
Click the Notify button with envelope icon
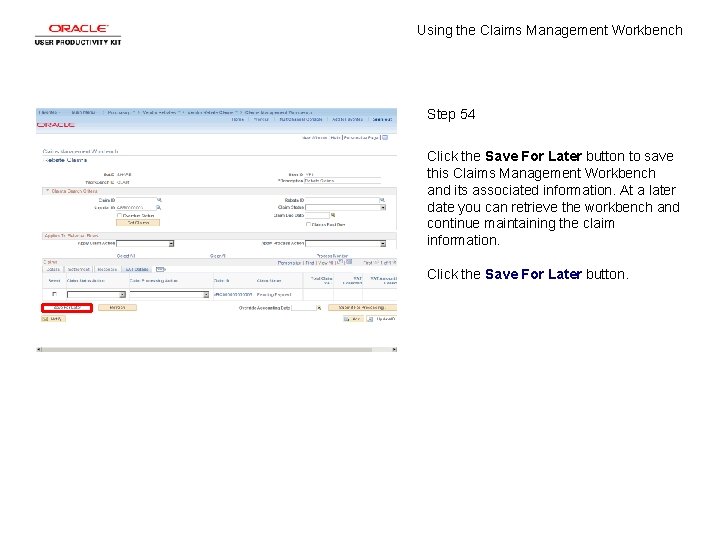tap(54, 319)
